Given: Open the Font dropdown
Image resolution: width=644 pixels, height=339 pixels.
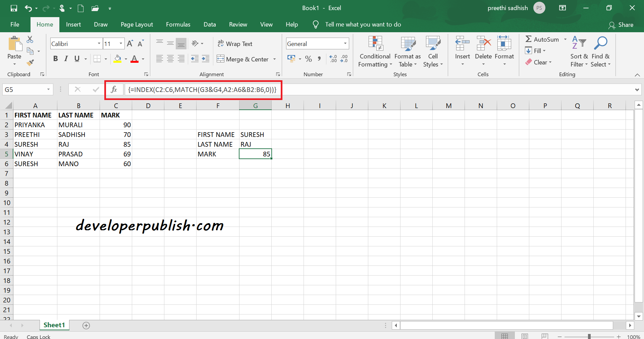Looking at the screenshot, I should (x=98, y=43).
